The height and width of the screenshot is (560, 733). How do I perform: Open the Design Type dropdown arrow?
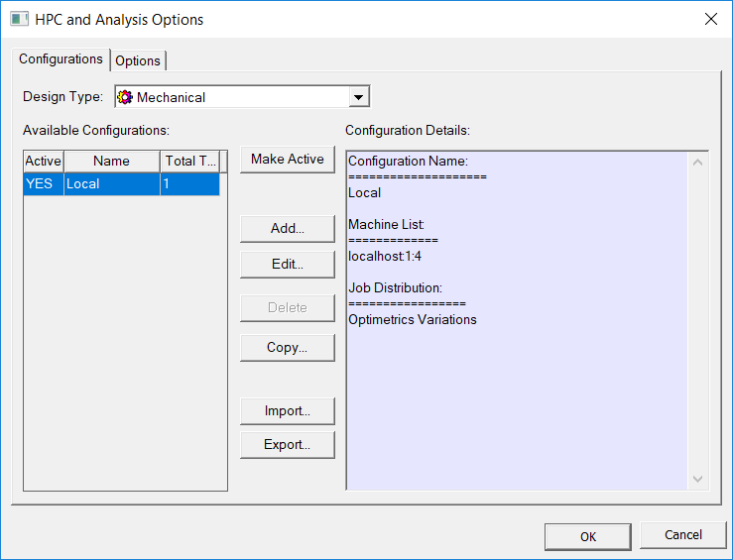pos(359,97)
